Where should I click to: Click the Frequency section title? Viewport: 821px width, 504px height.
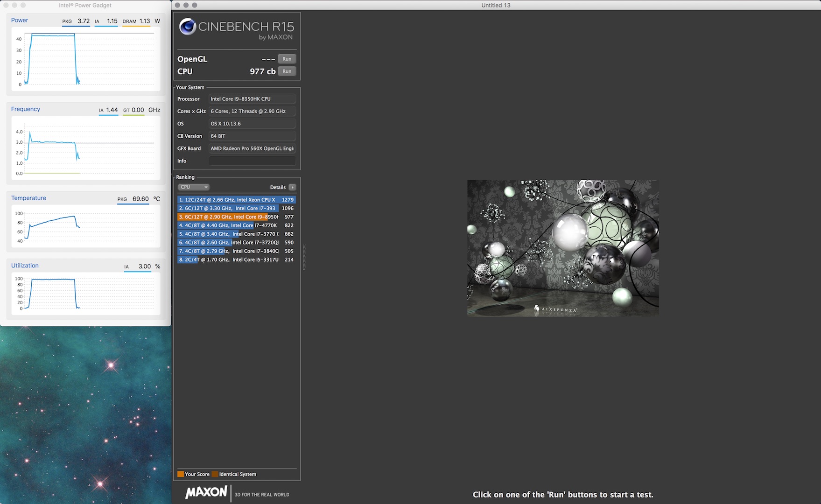26,109
